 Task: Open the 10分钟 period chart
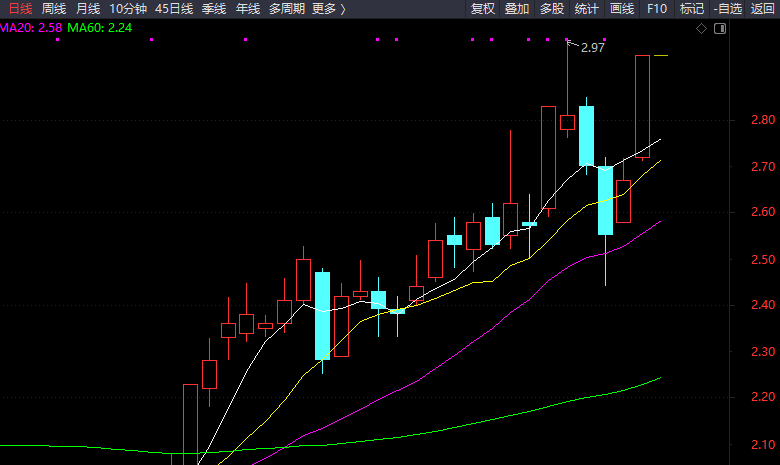point(128,9)
